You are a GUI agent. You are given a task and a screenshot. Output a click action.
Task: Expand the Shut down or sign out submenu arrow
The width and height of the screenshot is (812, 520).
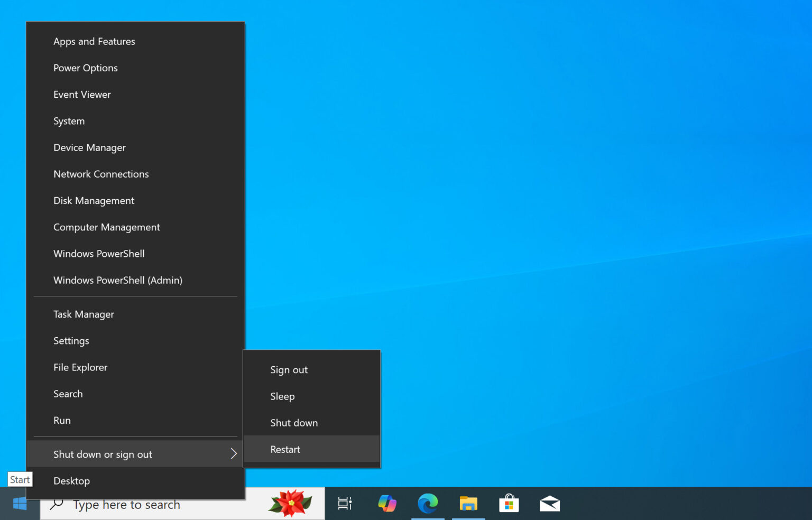[x=234, y=453]
